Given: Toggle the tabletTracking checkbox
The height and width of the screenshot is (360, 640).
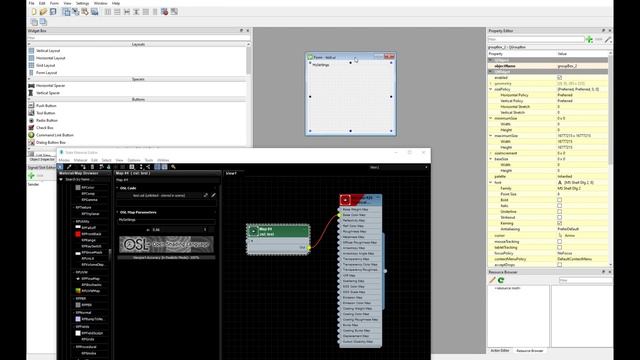Looking at the screenshot, I should (x=560, y=247).
